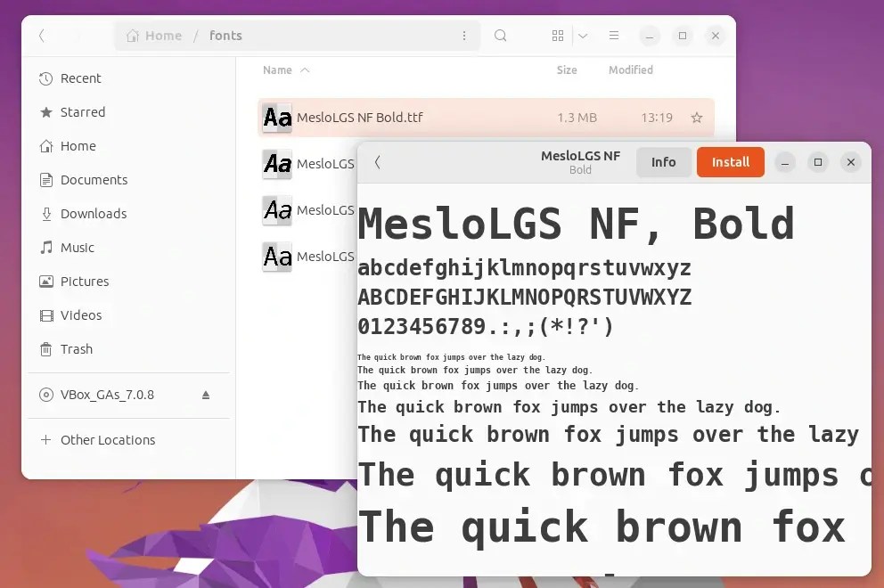
Task: Open Starred in the sidebar
Action: click(128, 112)
